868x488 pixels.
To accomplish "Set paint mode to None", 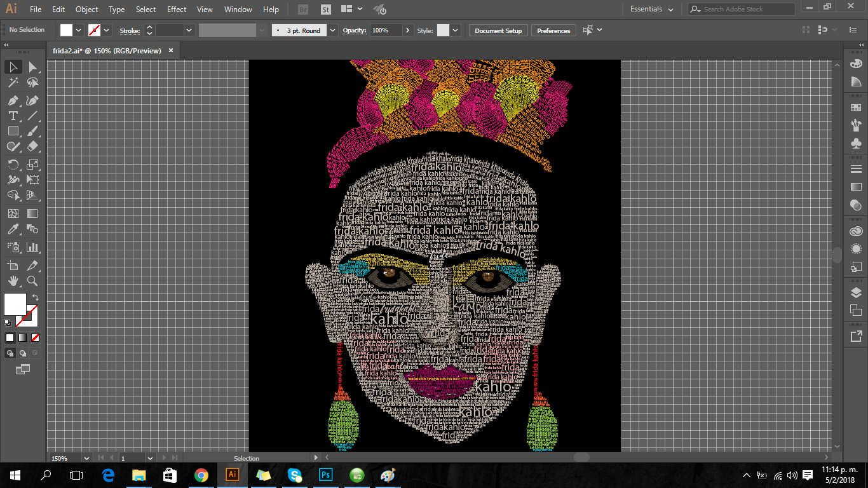I will 35,337.
